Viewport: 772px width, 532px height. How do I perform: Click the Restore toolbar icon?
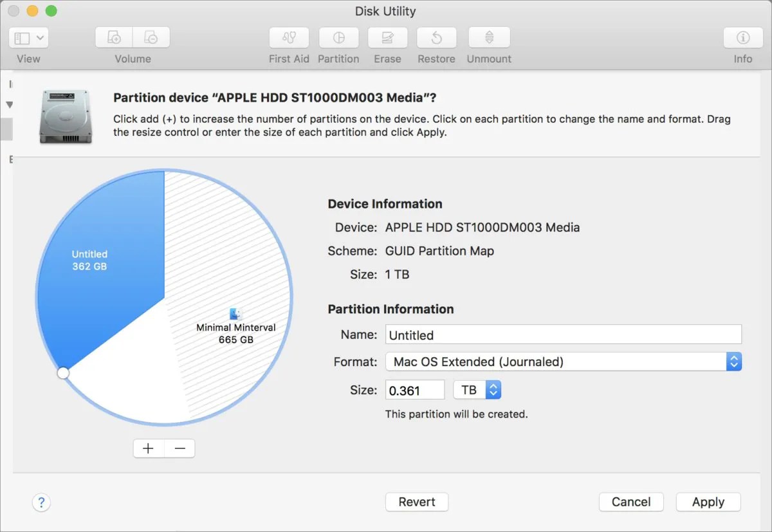coord(436,37)
